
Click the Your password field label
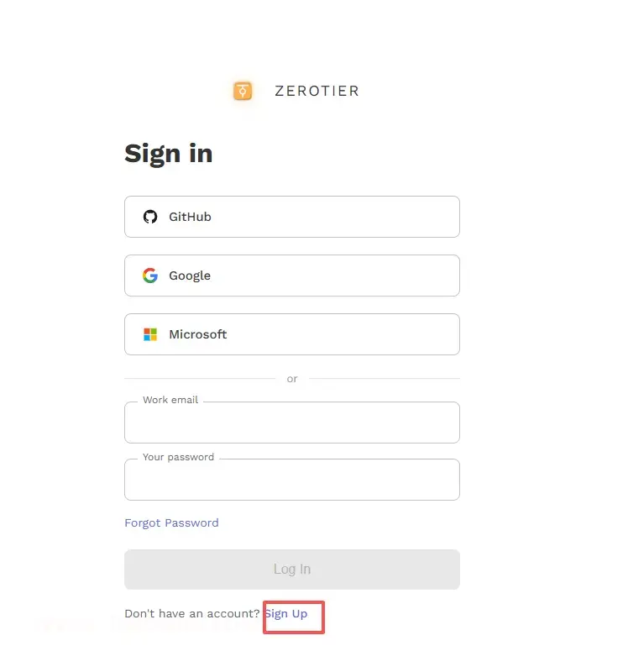(178, 457)
